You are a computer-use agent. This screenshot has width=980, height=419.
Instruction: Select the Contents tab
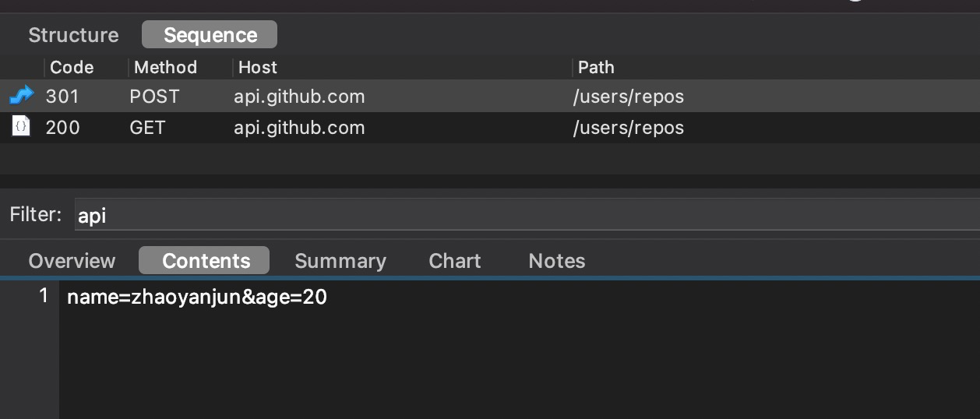(x=204, y=260)
